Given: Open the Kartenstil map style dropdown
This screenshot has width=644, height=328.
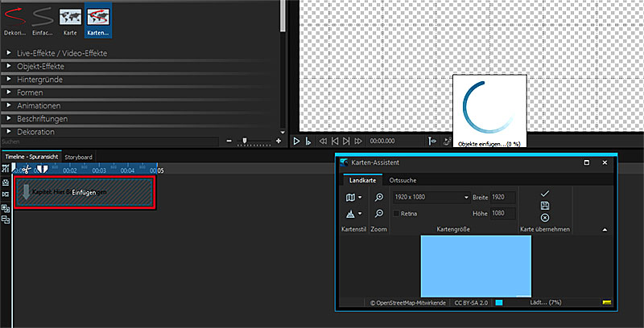Looking at the screenshot, I should [x=354, y=197].
